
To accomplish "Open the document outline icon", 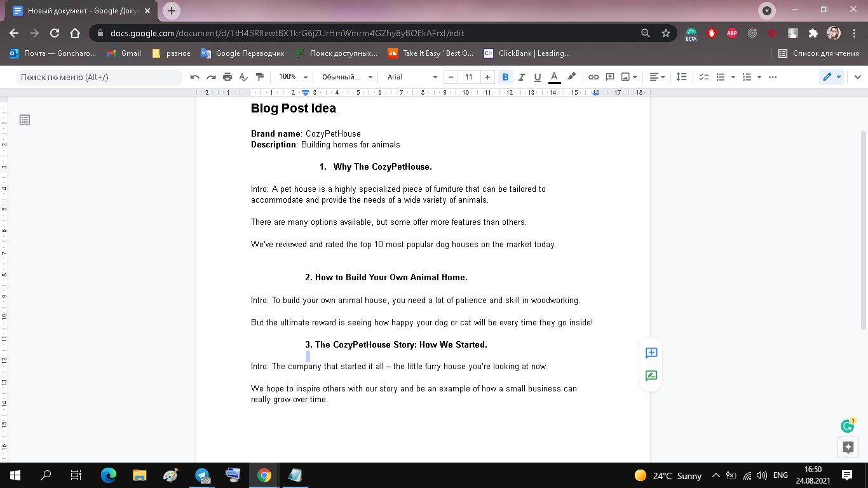I will pos(25,119).
